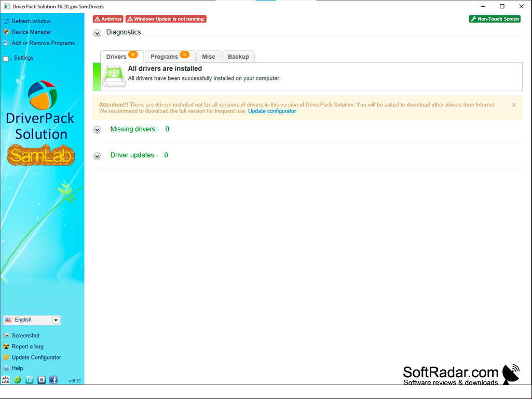Click the Windows Update is not running warning
532x399 pixels.
[166, 19]
